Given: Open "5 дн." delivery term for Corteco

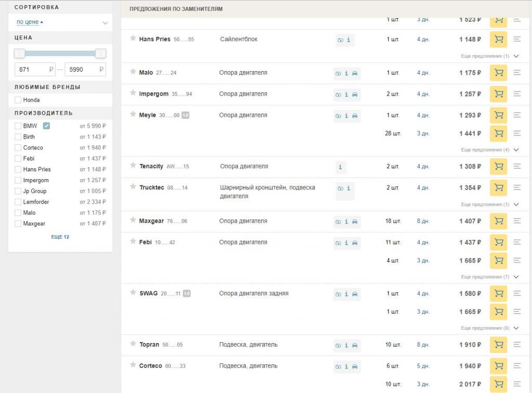Looking at the screenshot, I should [423, 366].
